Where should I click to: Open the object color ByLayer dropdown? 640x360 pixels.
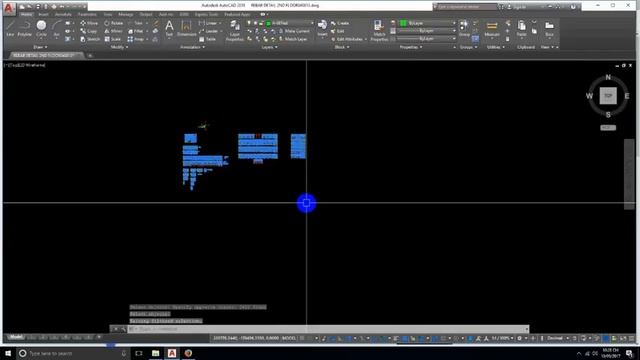[427, 23]
